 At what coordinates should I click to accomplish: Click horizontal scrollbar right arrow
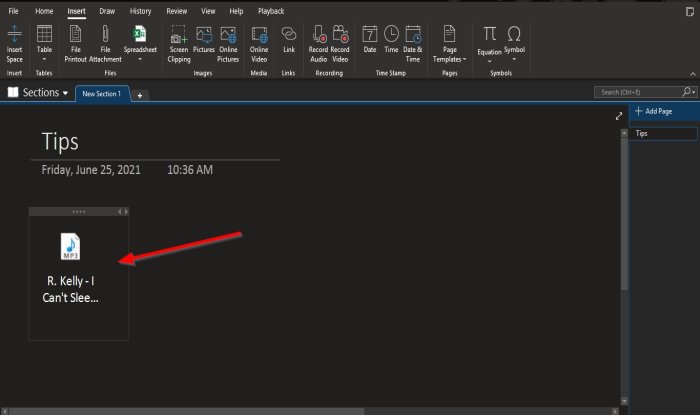615,411
